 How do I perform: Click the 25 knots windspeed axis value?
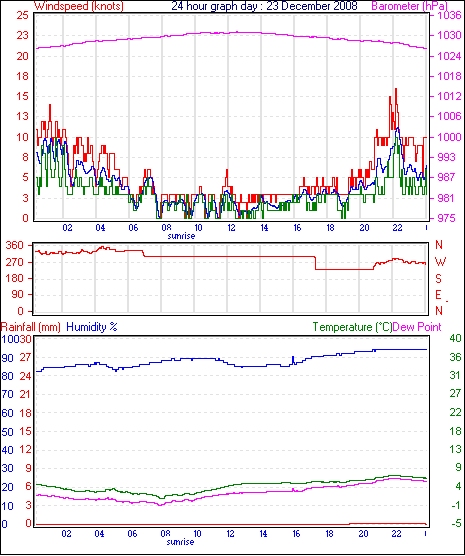click(22, 15)
